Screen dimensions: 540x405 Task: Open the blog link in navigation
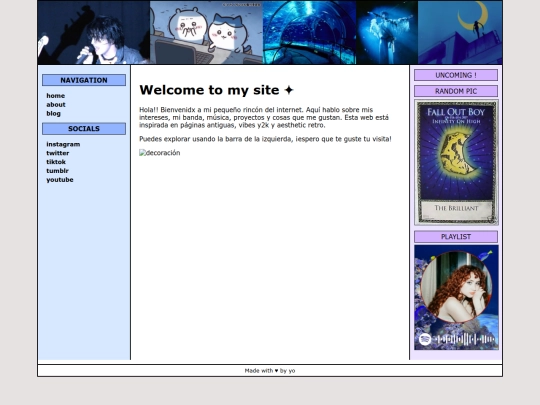(x=53, y=114)
